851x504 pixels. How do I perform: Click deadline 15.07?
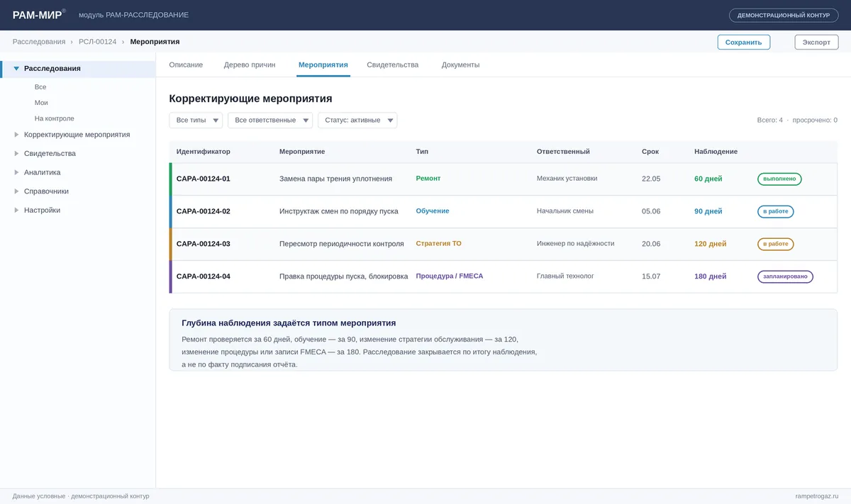coord(651,276)
